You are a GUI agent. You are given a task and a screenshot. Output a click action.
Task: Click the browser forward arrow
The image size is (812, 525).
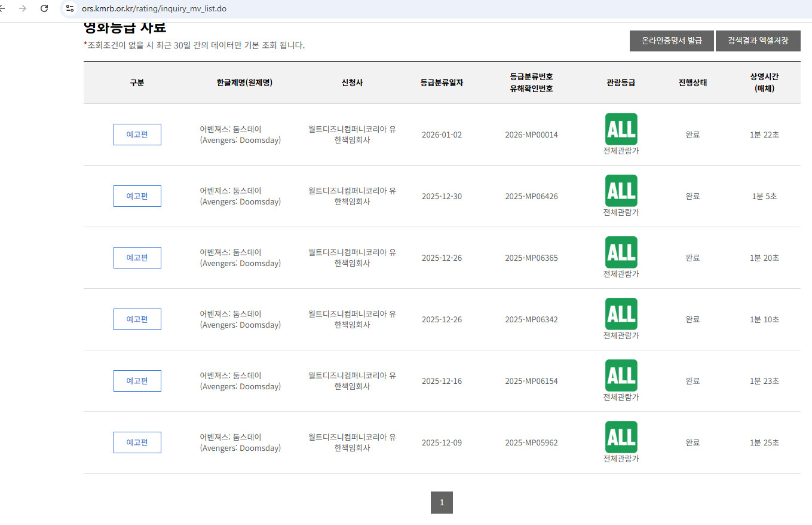(23, 8)
